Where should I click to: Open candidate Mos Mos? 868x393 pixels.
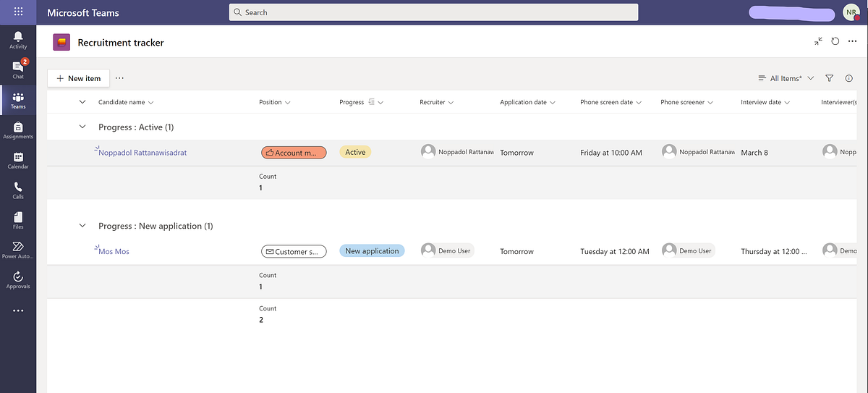(114, 252)
